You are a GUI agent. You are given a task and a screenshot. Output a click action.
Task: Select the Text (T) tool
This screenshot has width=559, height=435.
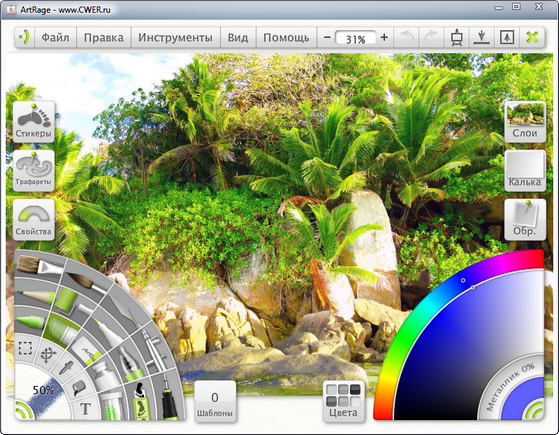(x=85, y=409)
